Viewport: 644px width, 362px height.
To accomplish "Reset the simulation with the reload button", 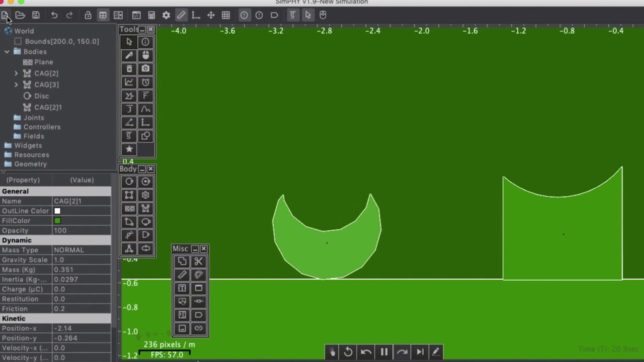I will (348, 352).
